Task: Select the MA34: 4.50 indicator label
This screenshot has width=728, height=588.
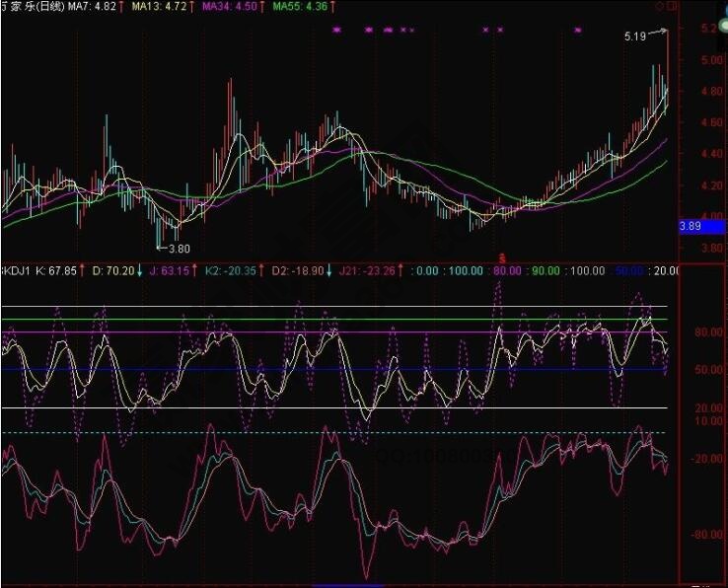Action: click(x=229, y=7)
